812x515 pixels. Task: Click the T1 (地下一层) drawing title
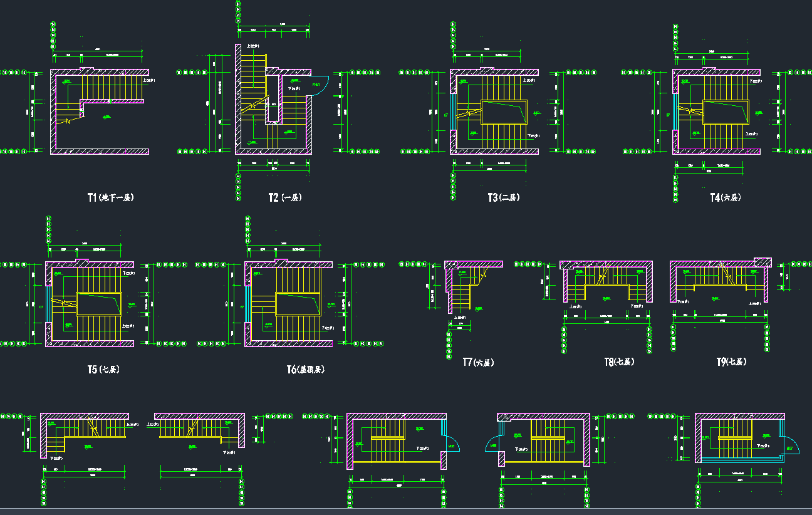point(110,197)
